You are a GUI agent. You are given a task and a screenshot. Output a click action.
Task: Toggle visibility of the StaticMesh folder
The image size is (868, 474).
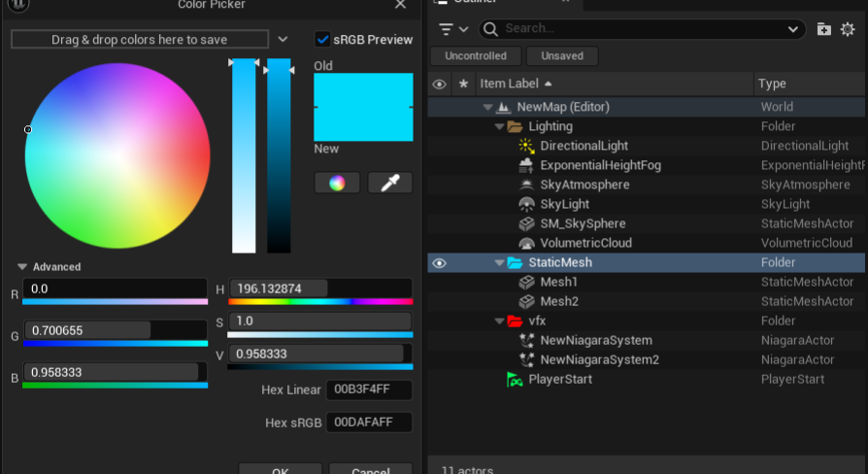pyautogui.click(x=439, y=263)
